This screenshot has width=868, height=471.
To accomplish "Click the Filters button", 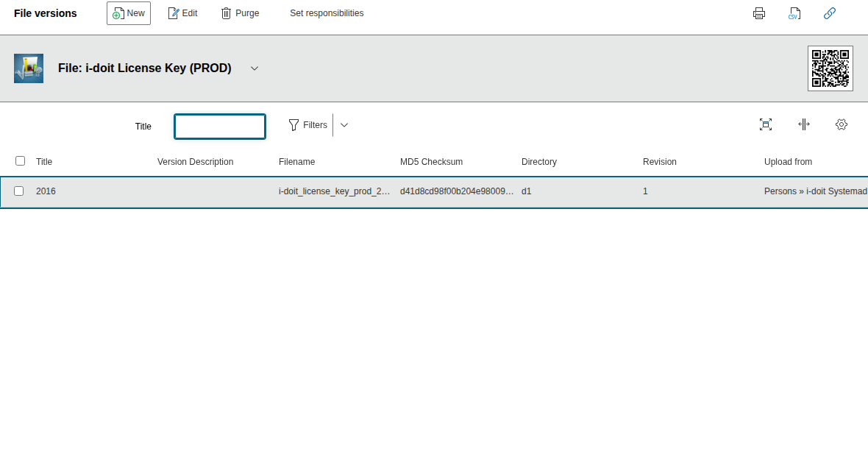I will click(308, 125).
